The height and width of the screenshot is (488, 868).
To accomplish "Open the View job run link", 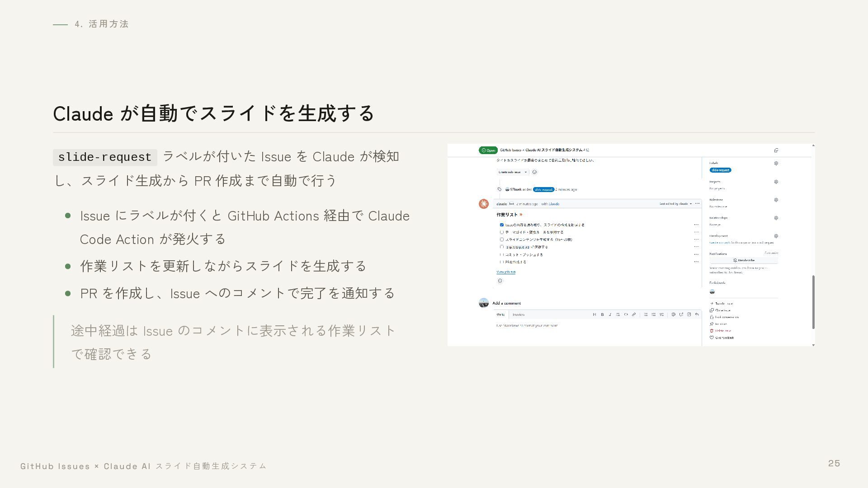I will (x=506, y=272).
